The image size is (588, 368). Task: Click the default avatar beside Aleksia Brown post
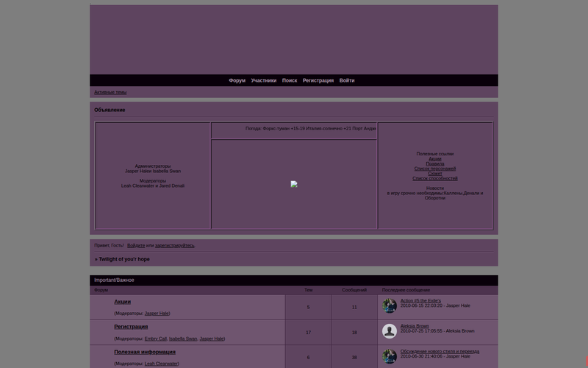click(390, 331)
